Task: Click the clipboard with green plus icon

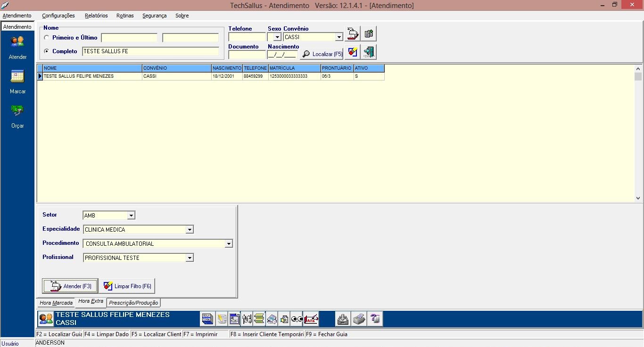Action: click(369, 34)
